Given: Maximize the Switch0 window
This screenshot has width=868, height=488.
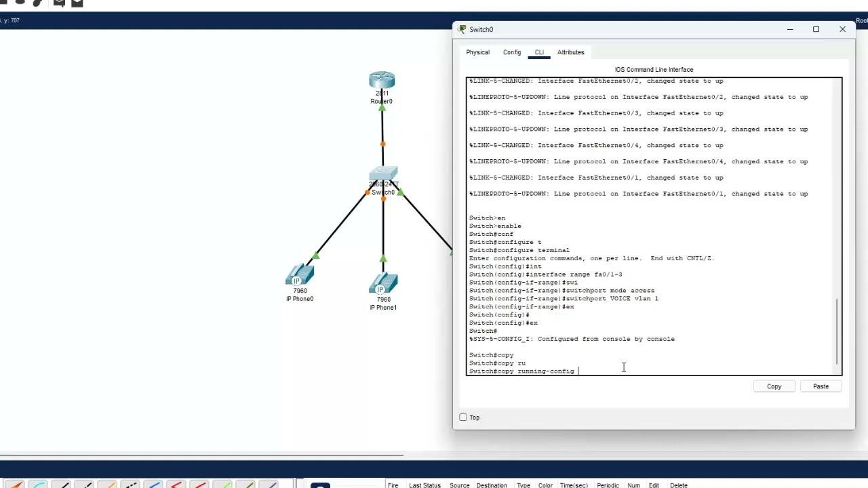Looking at the screenshot, I should pos(816,29).
